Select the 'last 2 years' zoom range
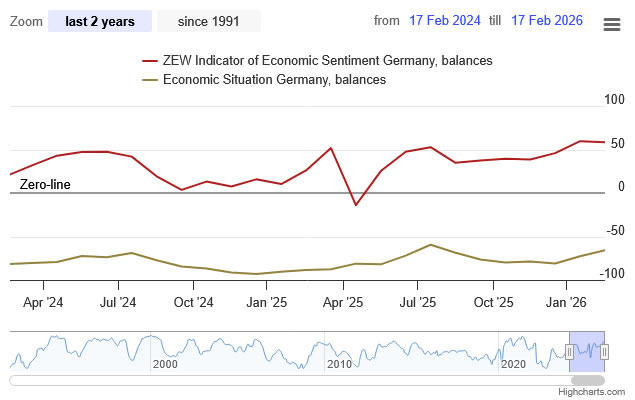 [x=100, y=21]
